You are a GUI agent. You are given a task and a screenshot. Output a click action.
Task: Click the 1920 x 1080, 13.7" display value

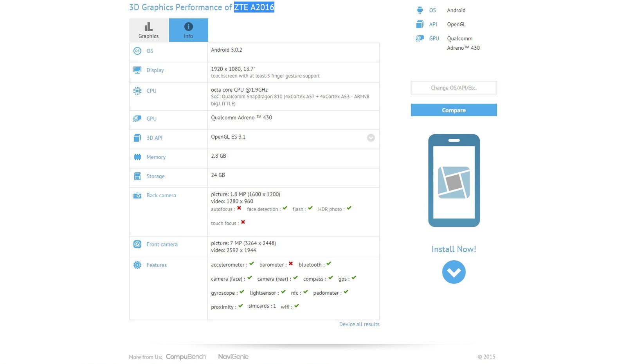point(233,69)
